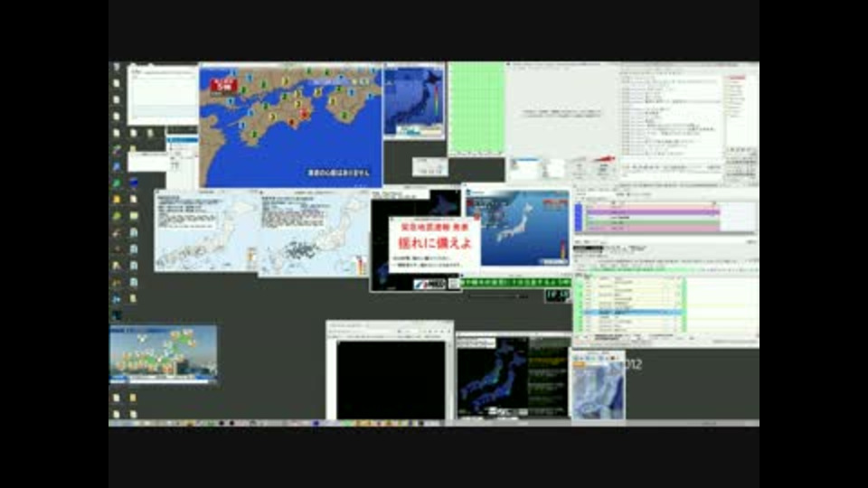Click the NIED logo below the alert popup
Image resolution: width=868 pixels, height=488 pixels.
(x=429, y=284)
